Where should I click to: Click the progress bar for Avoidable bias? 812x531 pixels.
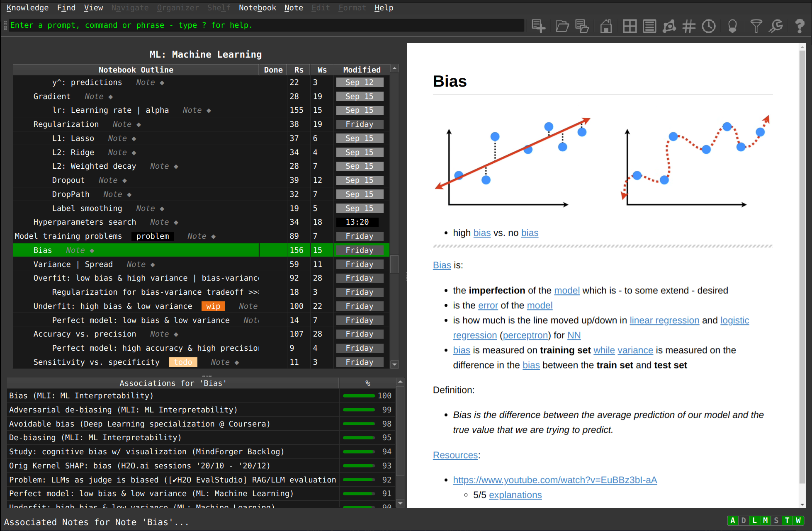click(359, 424)
